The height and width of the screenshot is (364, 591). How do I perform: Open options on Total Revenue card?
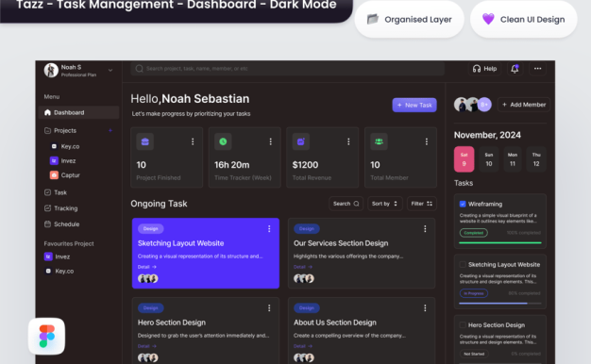coord(348,141)
